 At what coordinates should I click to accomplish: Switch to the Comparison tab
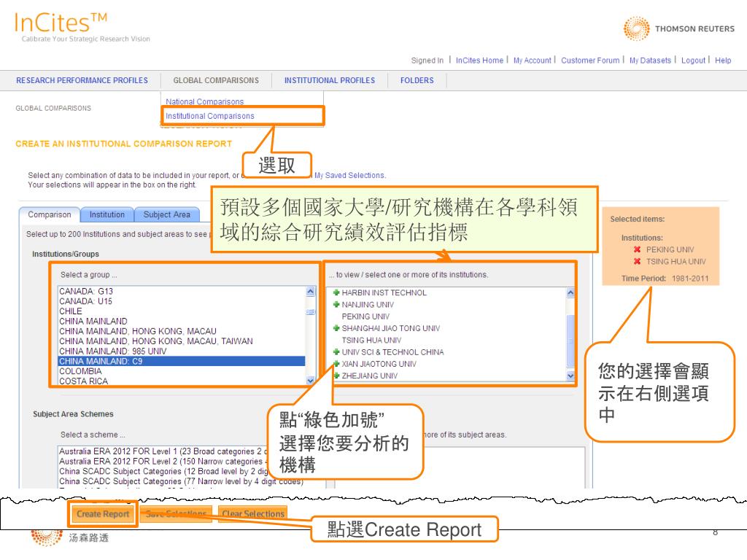click(x=50, y=215)
